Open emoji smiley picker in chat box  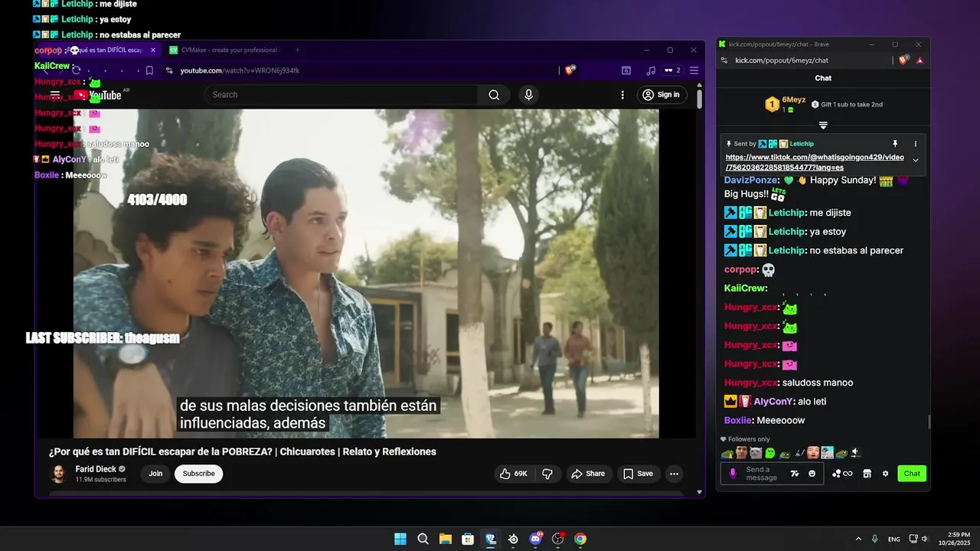[x=812, y=474]
